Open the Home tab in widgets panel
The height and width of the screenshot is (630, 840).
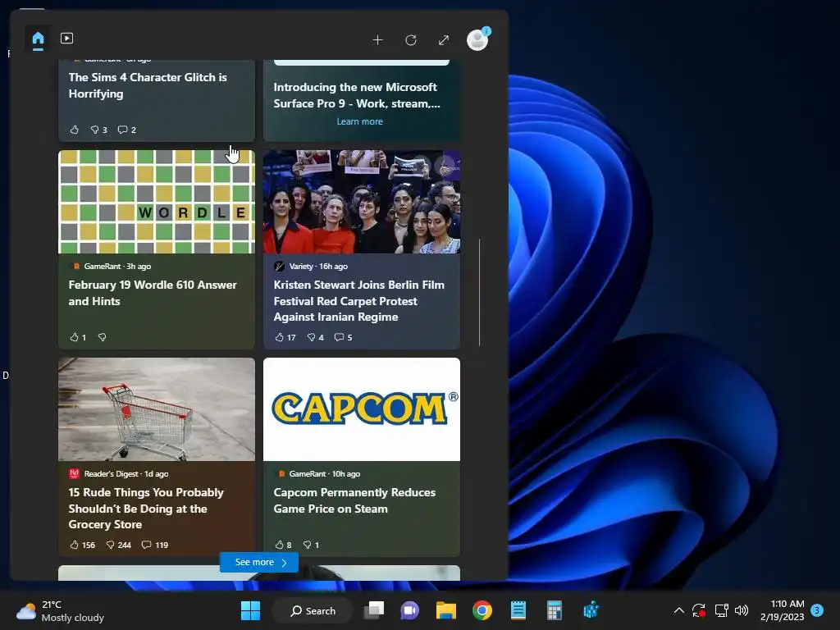pyautogui.click(x=38, y=39)
